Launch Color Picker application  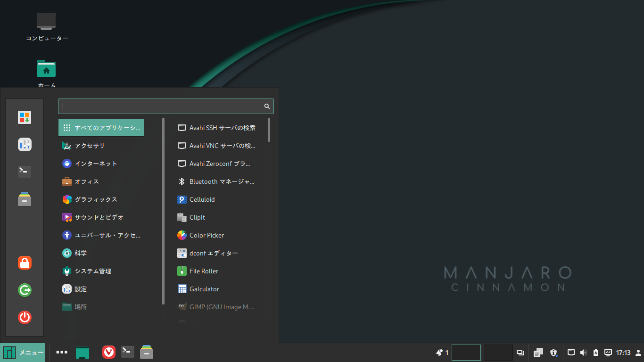217,235
